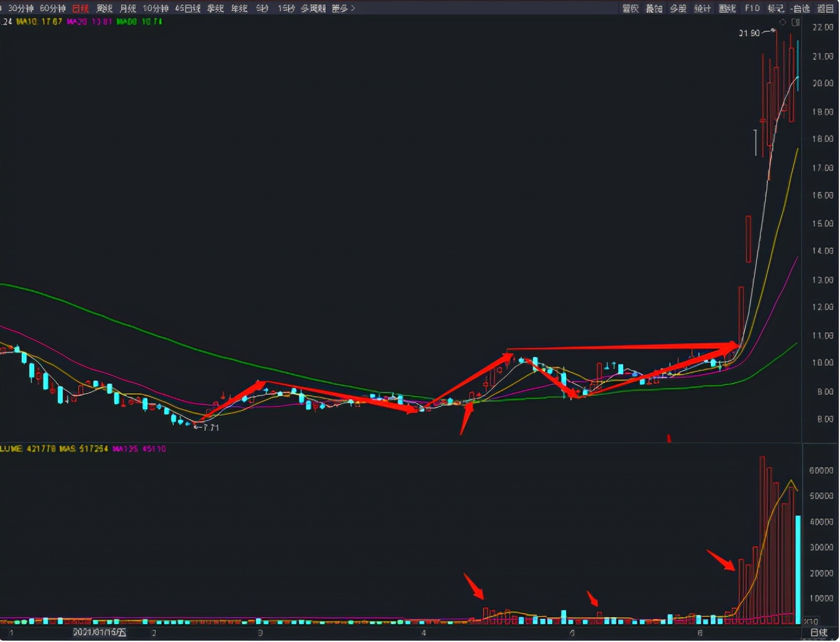Image resolution: width=840 pixels, height=642 pixels.
Task: Click the magenta MA20 indicator label
Action: click(89, 22)
